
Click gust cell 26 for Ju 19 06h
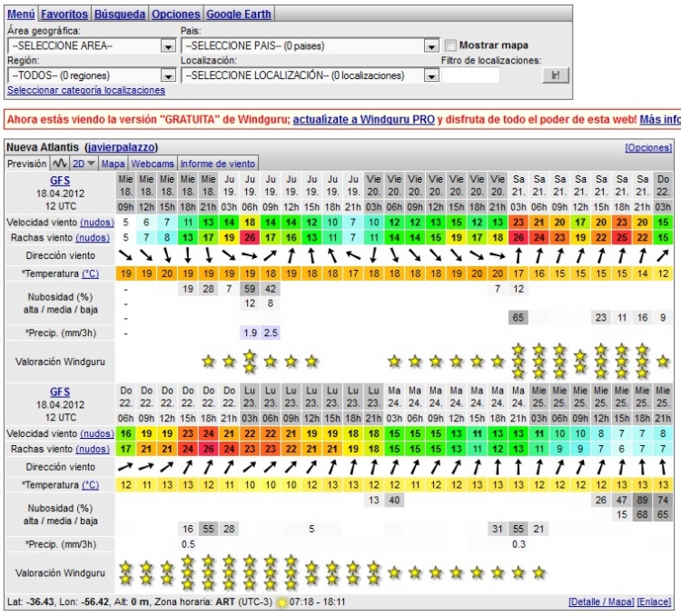(x=250, y=238)
